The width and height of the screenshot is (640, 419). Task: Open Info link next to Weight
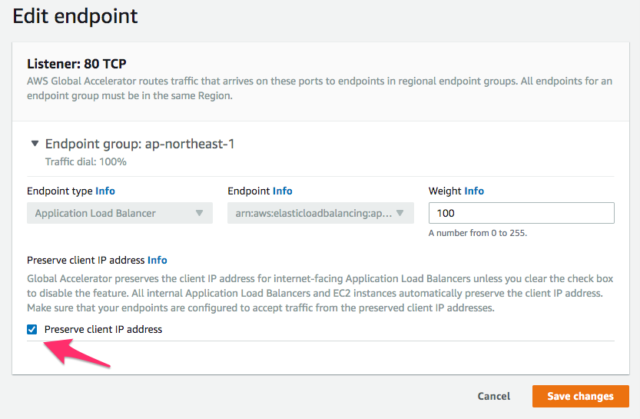[473, 190]
